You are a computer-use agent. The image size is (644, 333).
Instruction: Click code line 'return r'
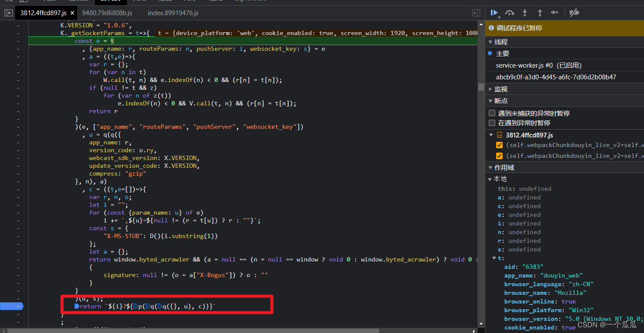pyautogui.click(x=103, y=111)
